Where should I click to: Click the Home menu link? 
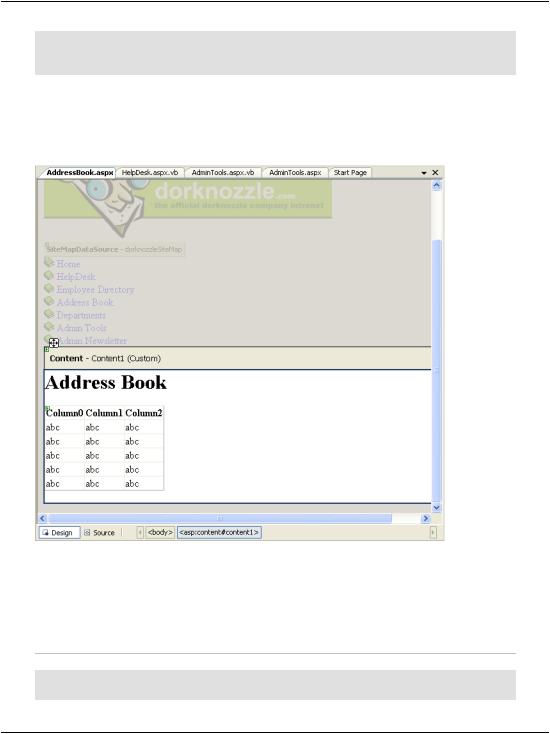click(x=68, y=264)
